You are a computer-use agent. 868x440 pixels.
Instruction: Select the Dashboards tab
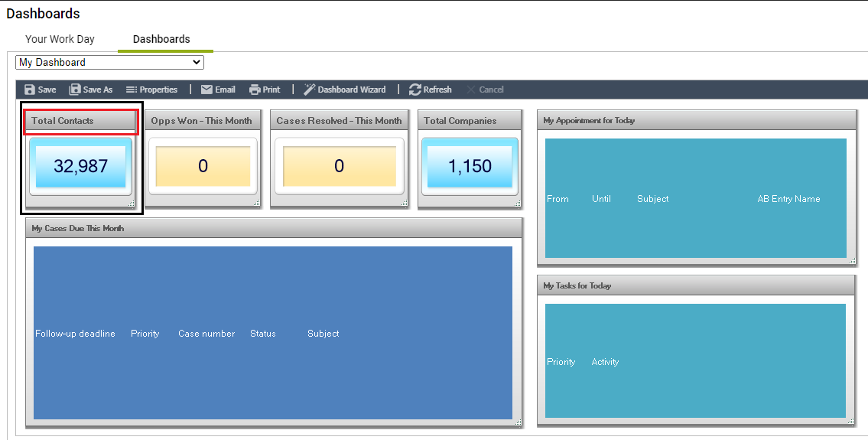[161, 39]
